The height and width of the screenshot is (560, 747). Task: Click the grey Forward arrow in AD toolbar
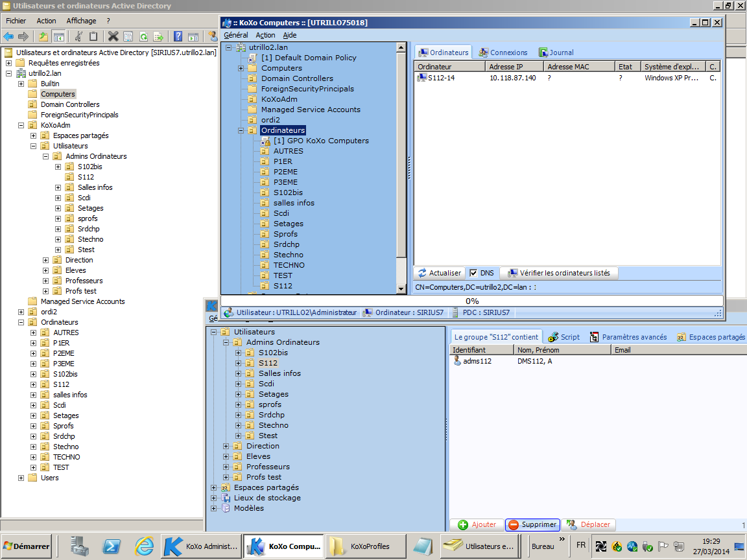tap(23, 37)
